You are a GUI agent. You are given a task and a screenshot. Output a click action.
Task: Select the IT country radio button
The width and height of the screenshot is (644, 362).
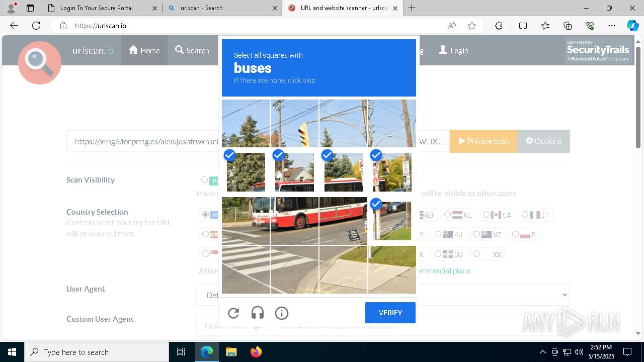click(525, 215)
